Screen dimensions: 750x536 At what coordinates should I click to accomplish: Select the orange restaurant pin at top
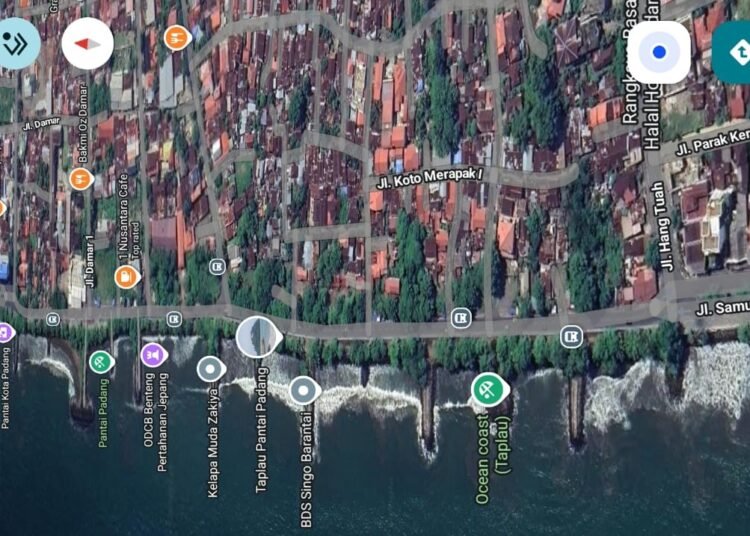pos(177,38)
